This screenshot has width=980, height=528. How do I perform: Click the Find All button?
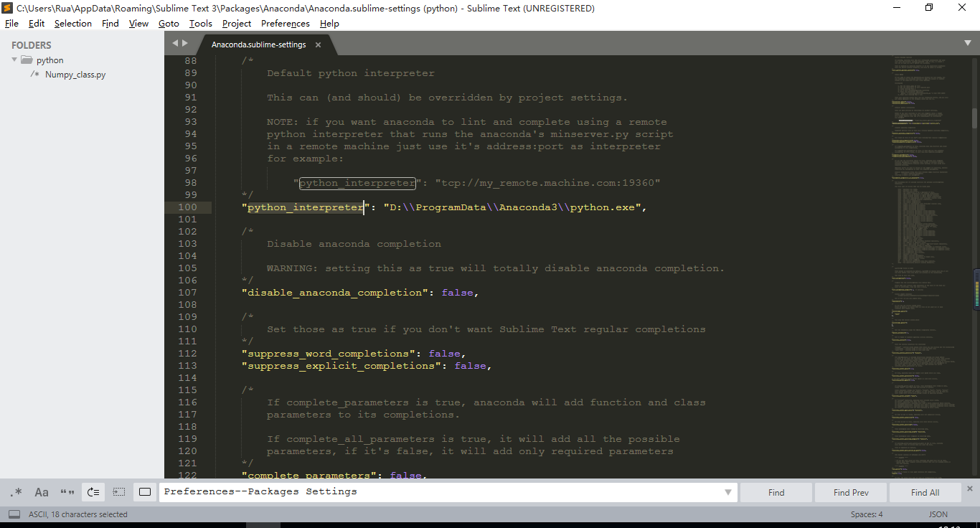[x=924, y=492]
